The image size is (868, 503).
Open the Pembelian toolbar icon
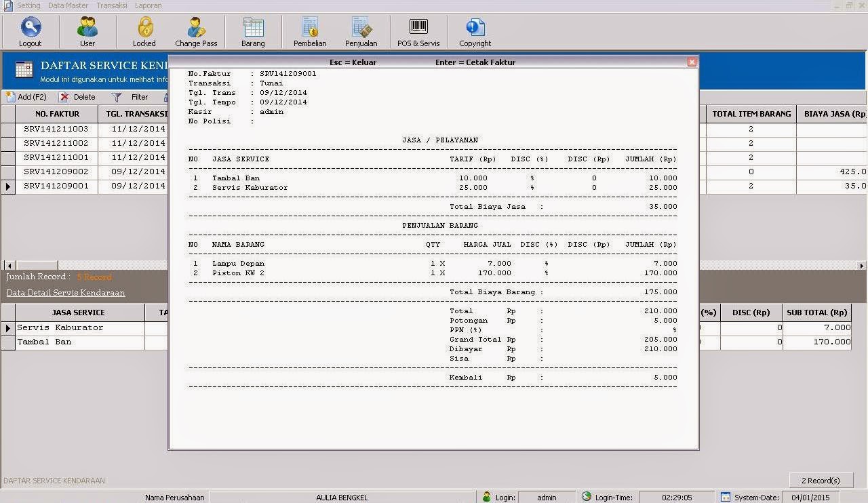coord(310,32)
